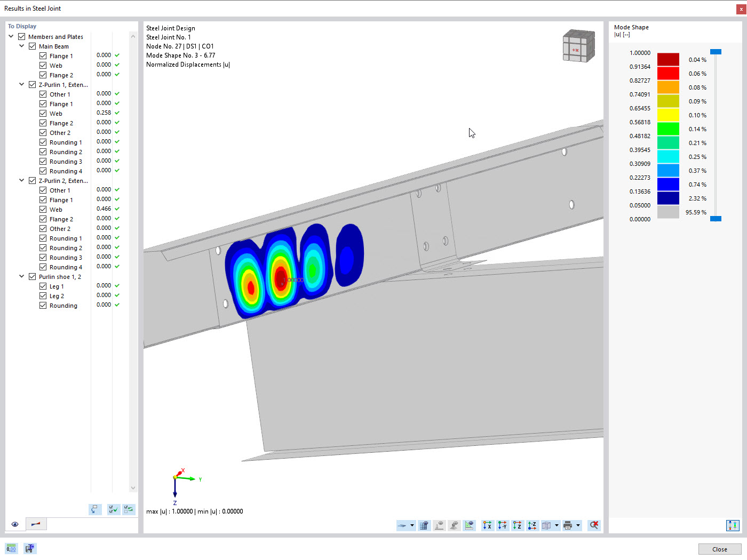Toggle the dimensions visibility icon with ruler
The width and height of the screenshot is (747, 560).
pyautogui.click(x=469, y=526)
